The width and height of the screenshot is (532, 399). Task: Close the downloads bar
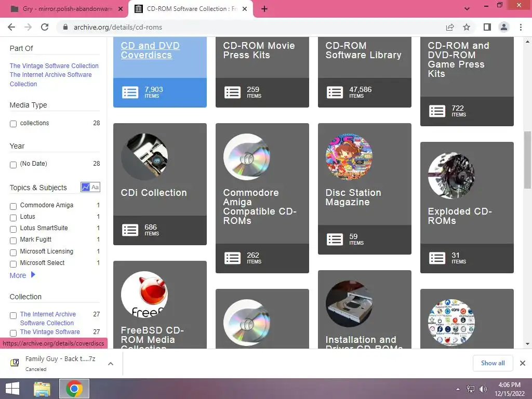523,363
